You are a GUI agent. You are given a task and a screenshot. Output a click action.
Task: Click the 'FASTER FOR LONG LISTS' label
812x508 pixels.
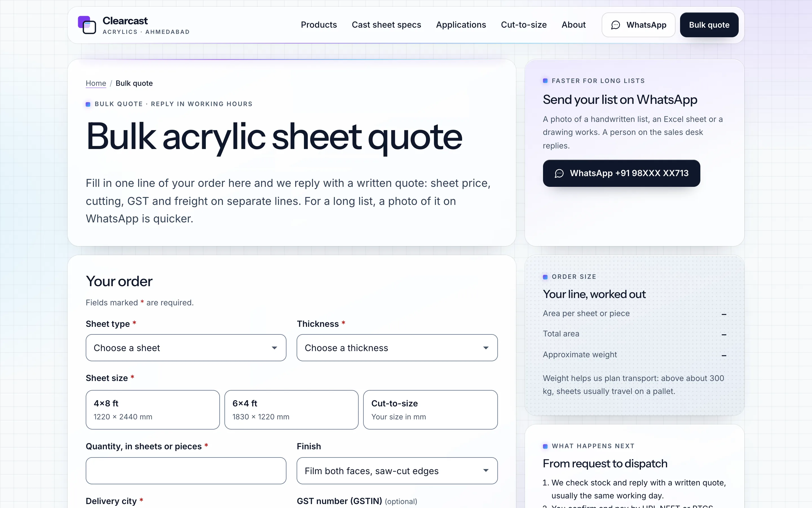(x=598, y=81)
